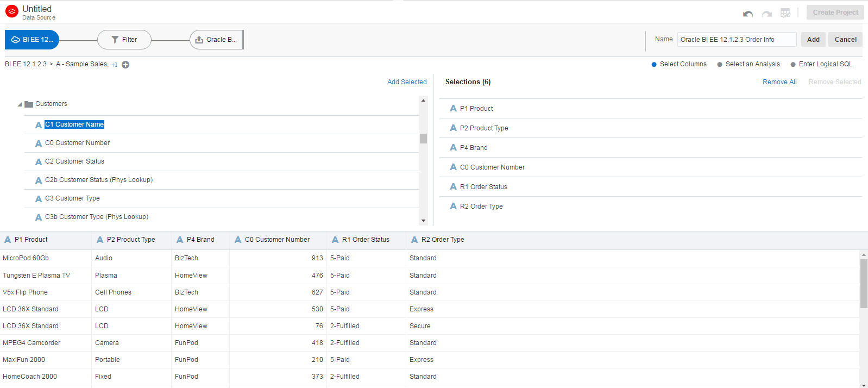
Task: Click the BI EE 12.1.2.3 breadcrumb
Action: click(x=26, y=64)
